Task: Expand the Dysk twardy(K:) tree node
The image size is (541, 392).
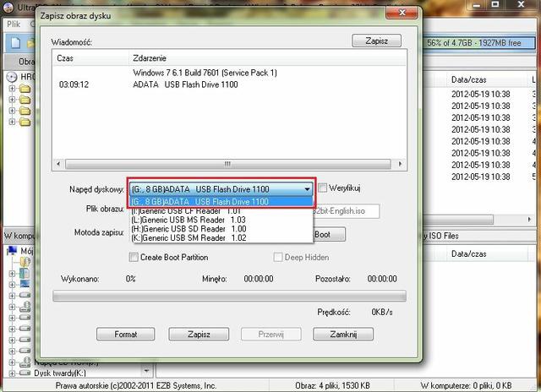Action: (12, 373)
